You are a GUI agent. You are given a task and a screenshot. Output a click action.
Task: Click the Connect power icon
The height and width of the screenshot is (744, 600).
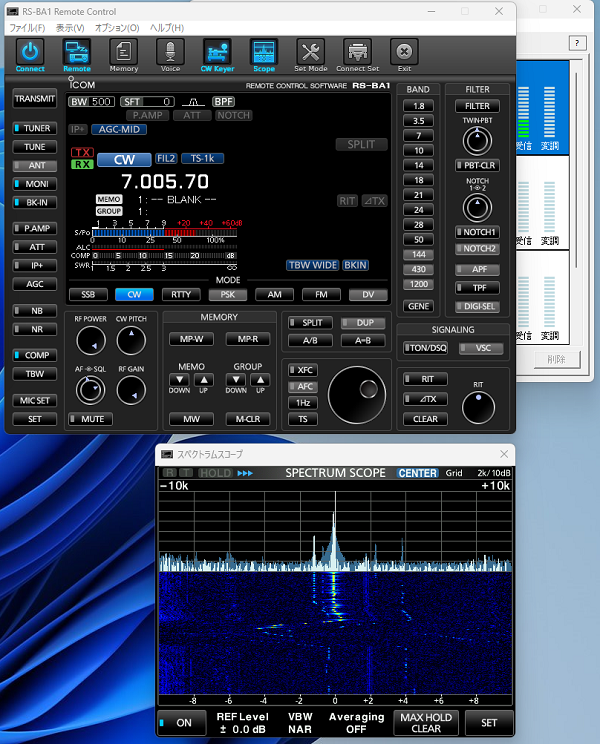point(30,52)
